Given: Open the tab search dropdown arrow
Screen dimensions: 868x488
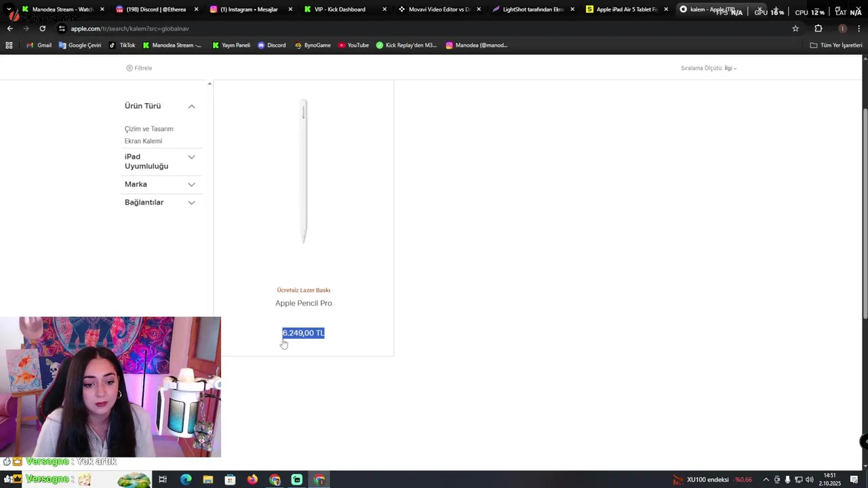Looking at the screenshot, I should point(9,9).
